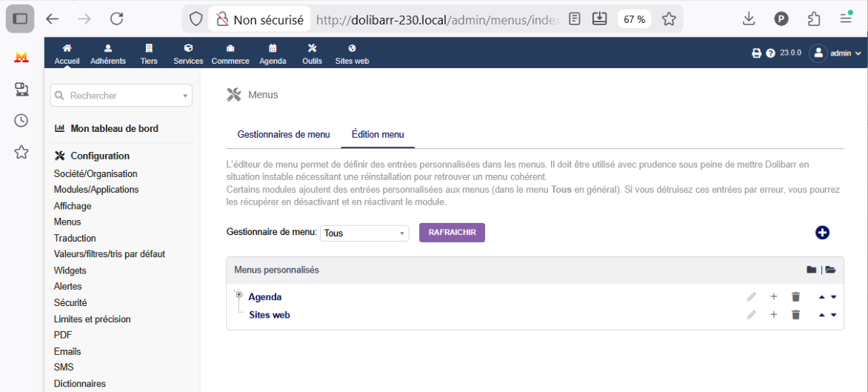The height and width of the screenshot is (392, 868).
Task: Open the Modules/Applications configuration link
Action: [96, 190]
